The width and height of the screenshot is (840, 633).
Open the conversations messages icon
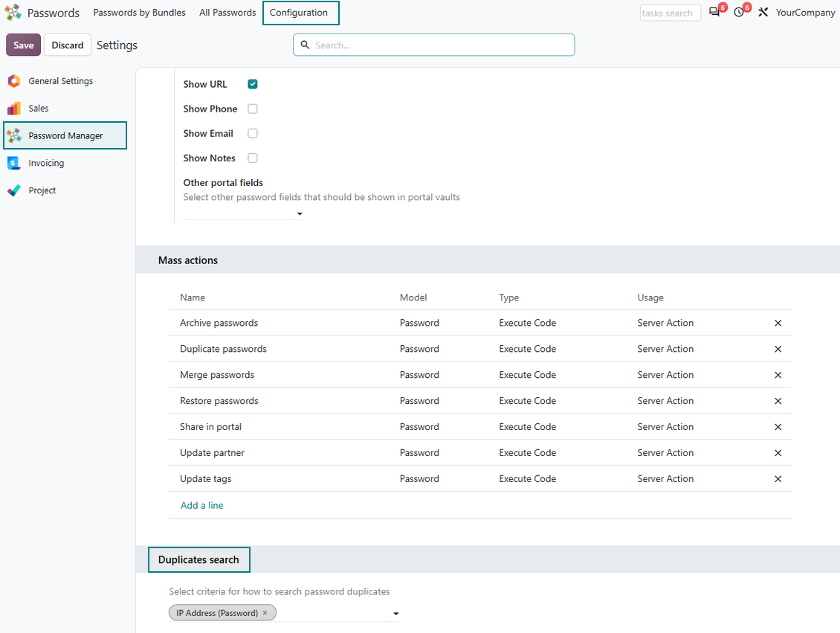[714, 13]
